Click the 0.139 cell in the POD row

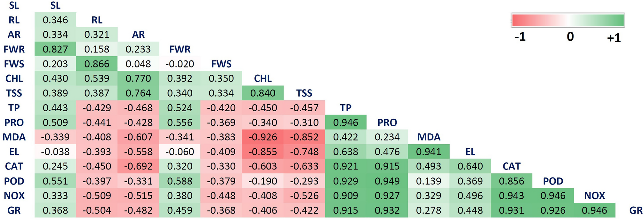pyautogui.click(x=429, y=181)
